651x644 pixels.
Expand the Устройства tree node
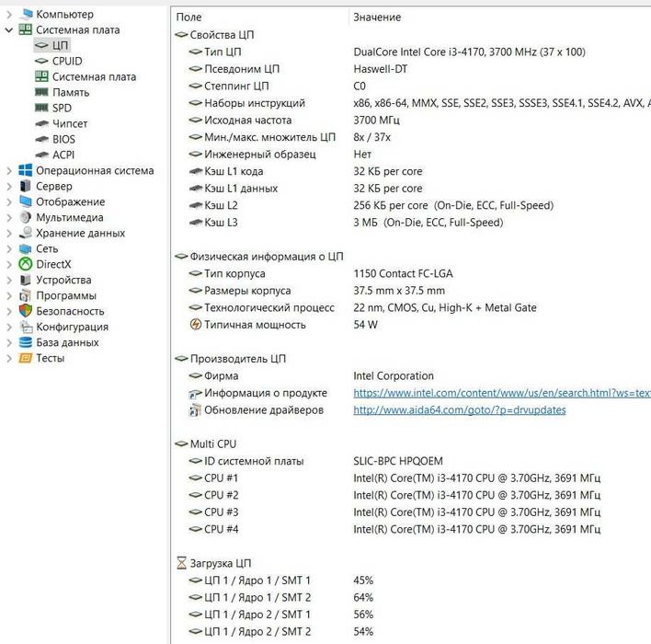pyautogui.click(x=9, y=280)
